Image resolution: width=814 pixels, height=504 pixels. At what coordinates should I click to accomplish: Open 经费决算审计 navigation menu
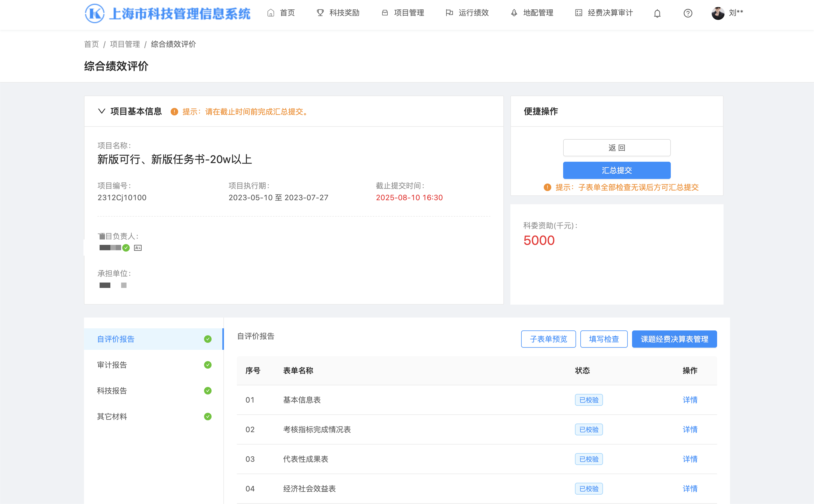coord(604,13)
